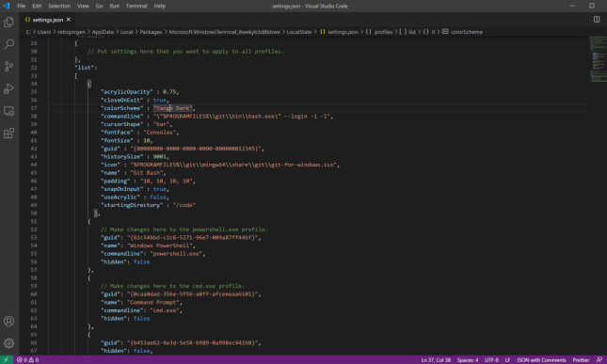
Task: Click the "Tango Dark" colorScheme value
Action: click(173, 108)
